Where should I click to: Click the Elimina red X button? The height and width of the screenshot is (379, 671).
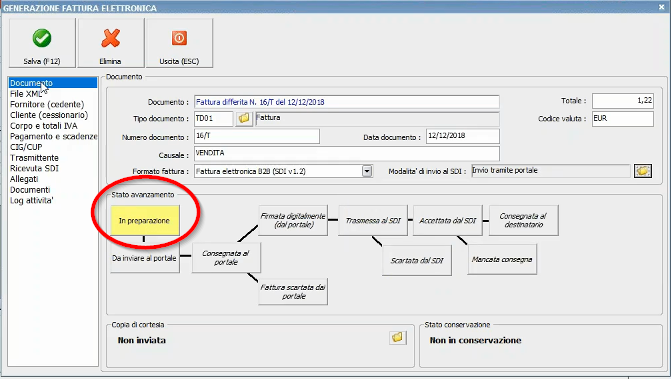coord(110,43)
